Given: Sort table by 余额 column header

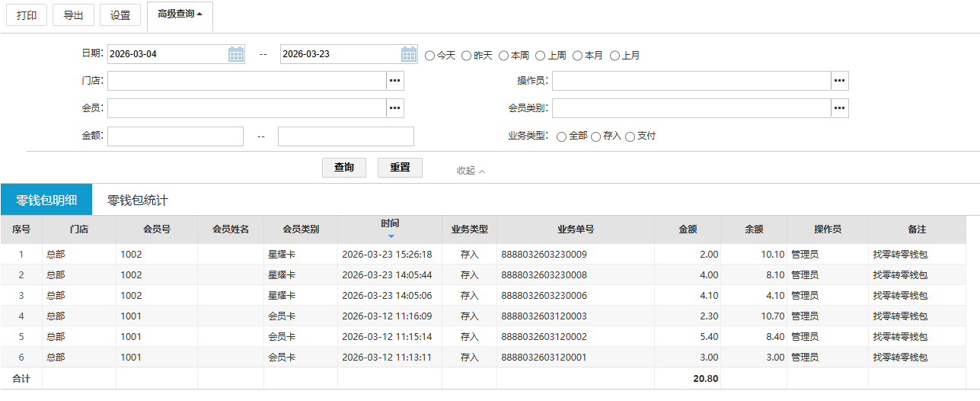Looking at the screenshot, I should point(754,229).
